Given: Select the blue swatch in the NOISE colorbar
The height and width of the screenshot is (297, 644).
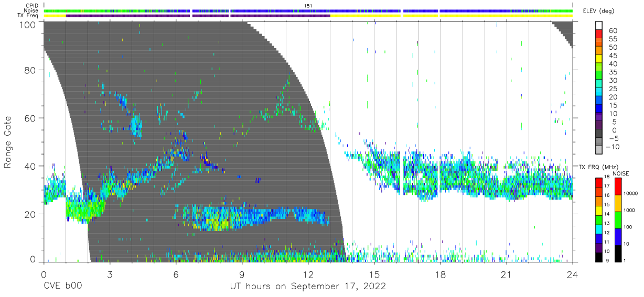Looking at the screenshot, I should [x=618, y=237].
